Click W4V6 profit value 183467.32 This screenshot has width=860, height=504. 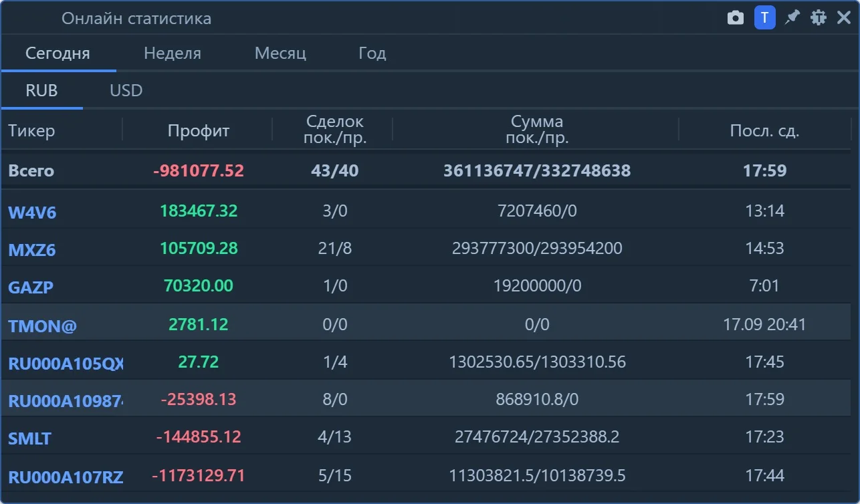[199, 211]
